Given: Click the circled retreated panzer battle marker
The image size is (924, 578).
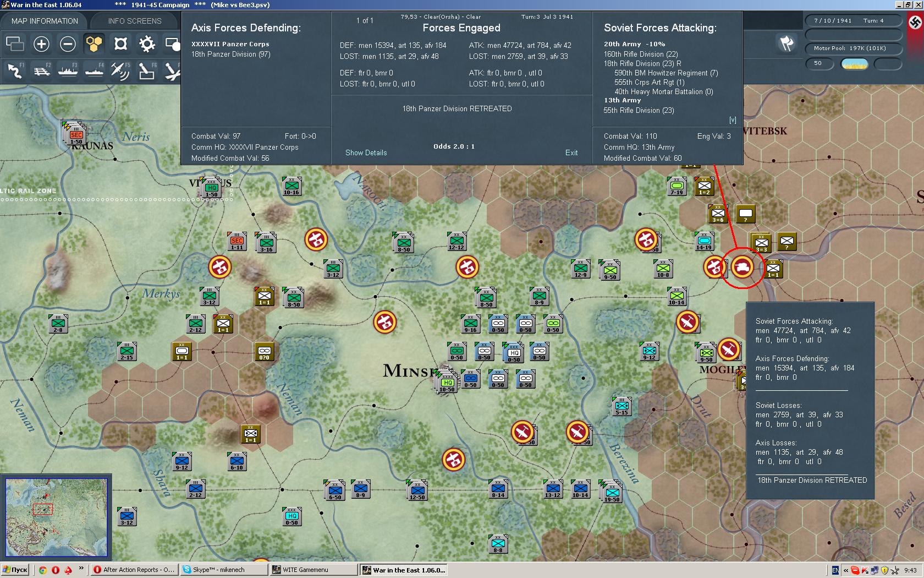Looking at the screenshot, I should pos(742,267).
